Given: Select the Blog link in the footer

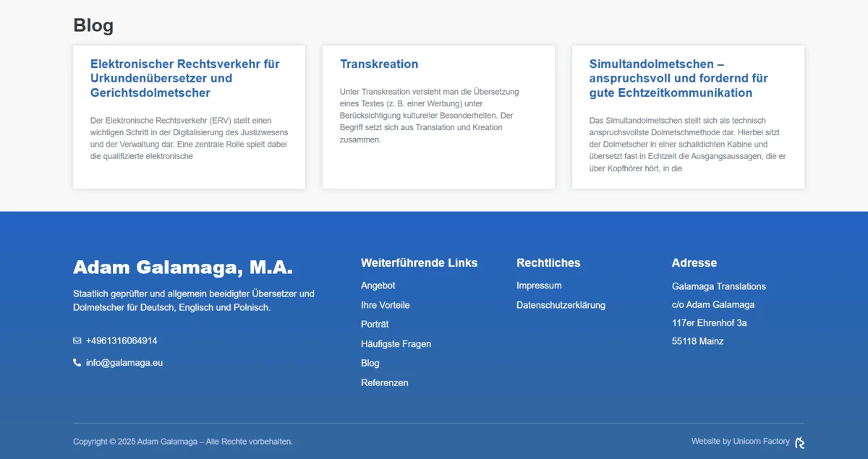Looking at the screenshot, I should [370, 363].
